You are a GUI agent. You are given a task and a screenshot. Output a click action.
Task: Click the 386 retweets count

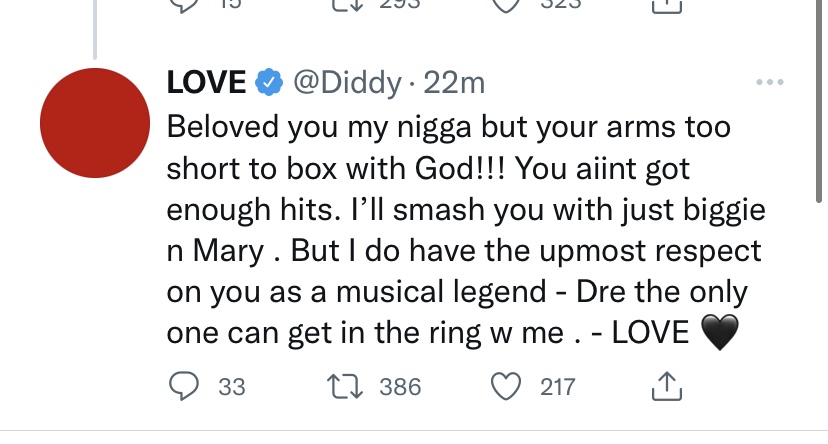click(400, 387)
